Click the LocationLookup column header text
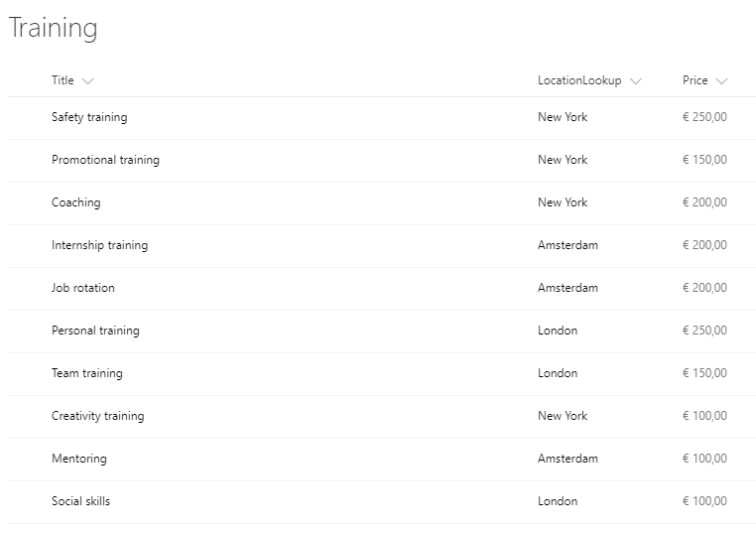Image resolution: width=756 pixels, height=535 pixels. click(579, 80)
